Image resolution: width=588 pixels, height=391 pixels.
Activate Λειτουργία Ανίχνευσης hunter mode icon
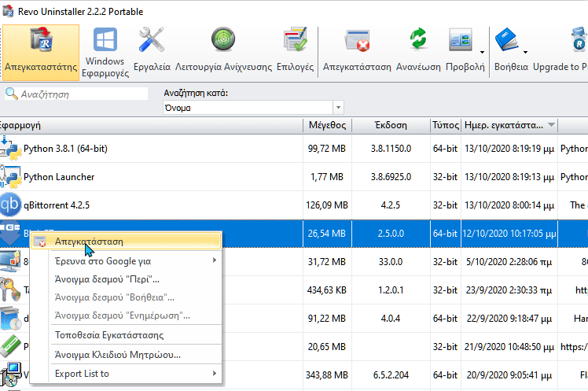[x=223, y=39]
